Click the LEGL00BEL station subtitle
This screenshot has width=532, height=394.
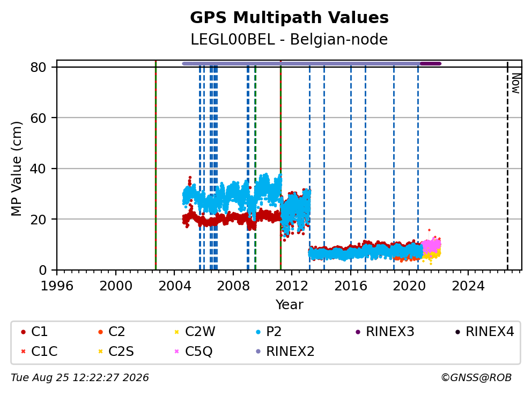289,39
